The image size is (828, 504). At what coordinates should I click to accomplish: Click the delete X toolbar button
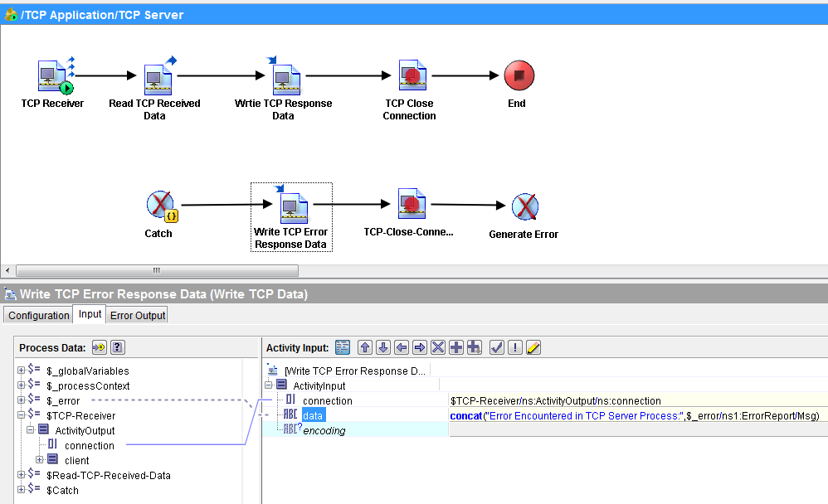438,347
